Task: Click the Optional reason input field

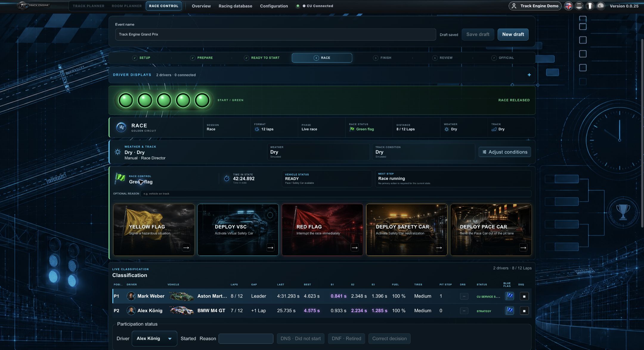Action: [336, 194]
